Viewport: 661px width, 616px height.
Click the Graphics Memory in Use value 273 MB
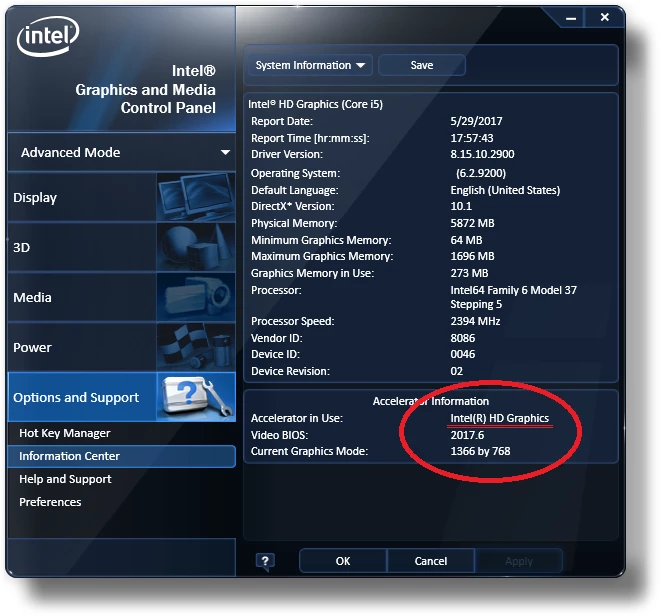[x=469, y=273]
